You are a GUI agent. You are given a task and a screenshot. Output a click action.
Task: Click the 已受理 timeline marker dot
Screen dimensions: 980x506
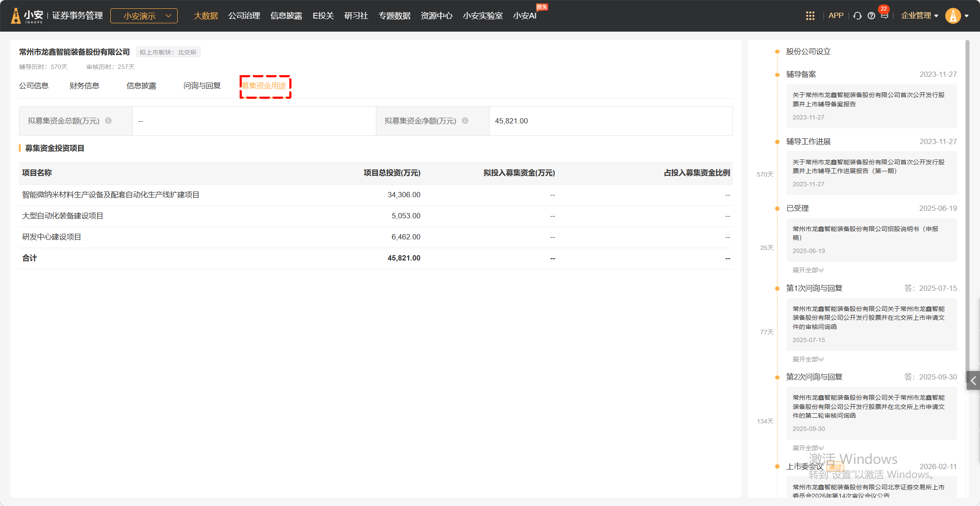point(777,209)
